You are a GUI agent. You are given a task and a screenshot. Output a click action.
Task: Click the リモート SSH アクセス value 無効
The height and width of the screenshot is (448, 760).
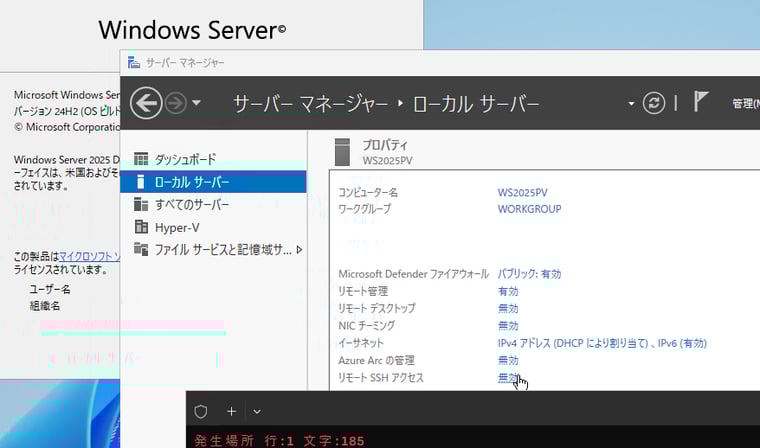coord(508,378)
